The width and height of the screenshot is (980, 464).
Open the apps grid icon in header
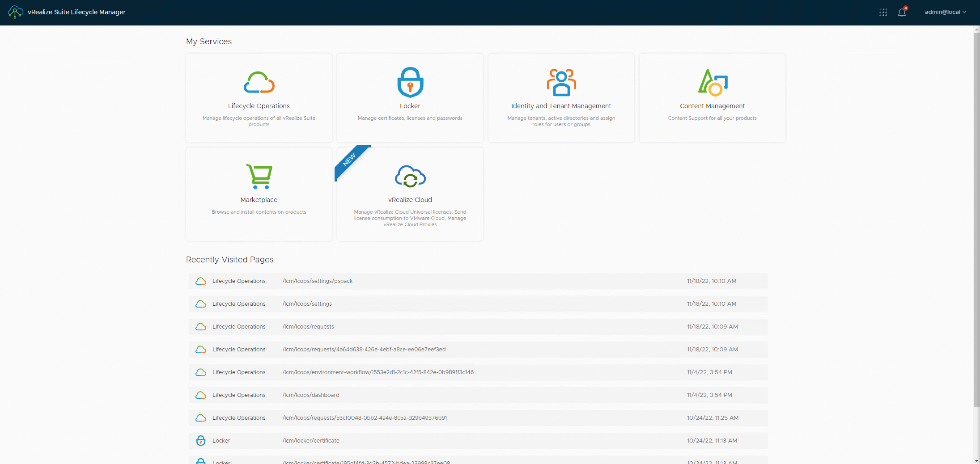point(883,13)
